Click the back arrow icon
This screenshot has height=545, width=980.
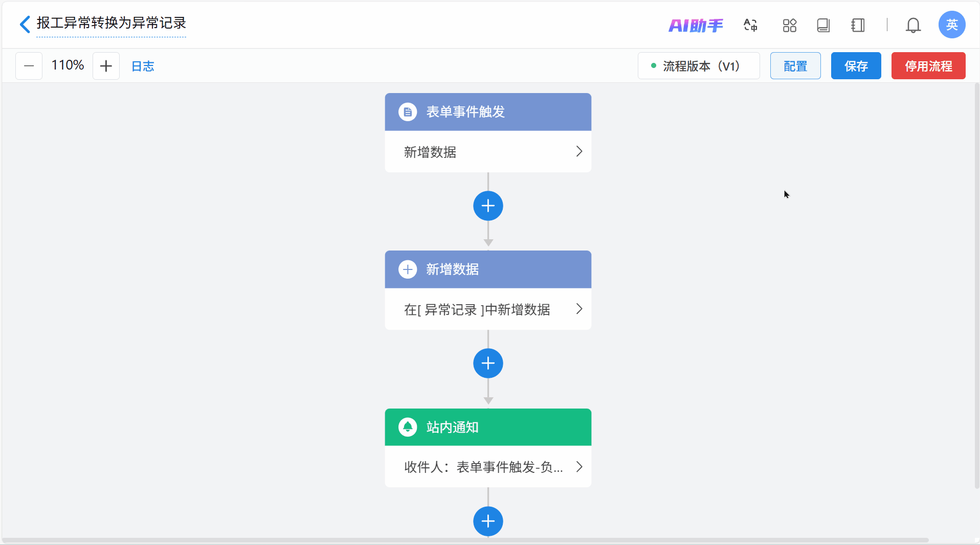pos(25,24)
